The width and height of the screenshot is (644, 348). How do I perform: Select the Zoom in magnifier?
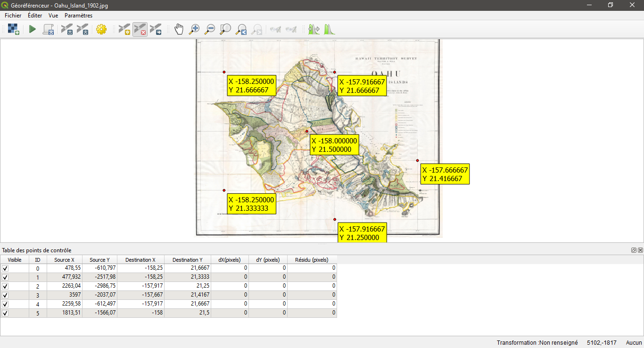point(194,29)
